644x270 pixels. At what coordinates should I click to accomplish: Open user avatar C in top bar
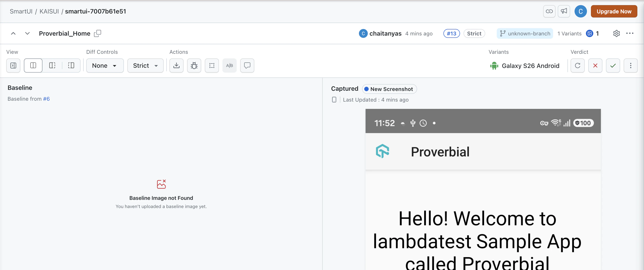(x=581, y=11)
